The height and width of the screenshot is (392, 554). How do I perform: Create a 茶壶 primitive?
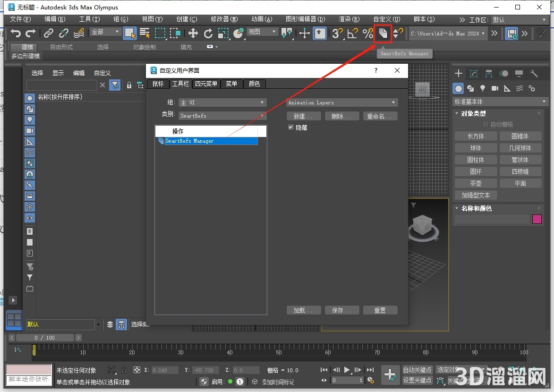476,183
